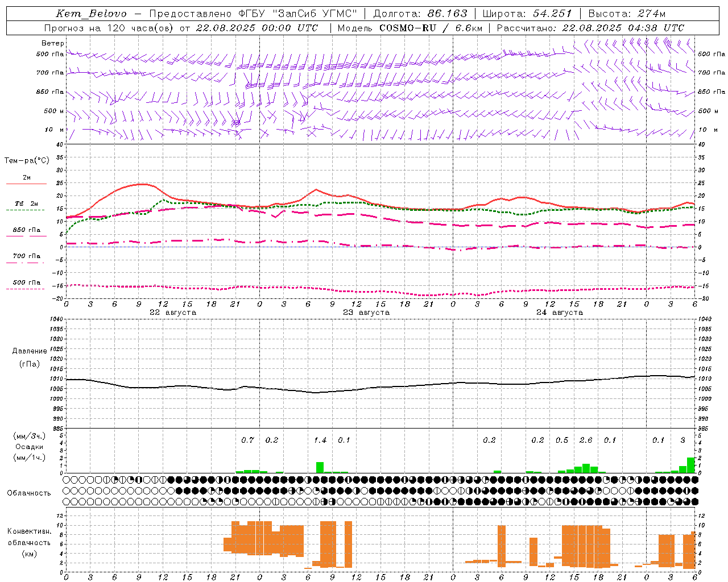The height and width of the screenshot is (582, 728).
Task: Click the date label 23 августа
Action: tap(366, 313)
